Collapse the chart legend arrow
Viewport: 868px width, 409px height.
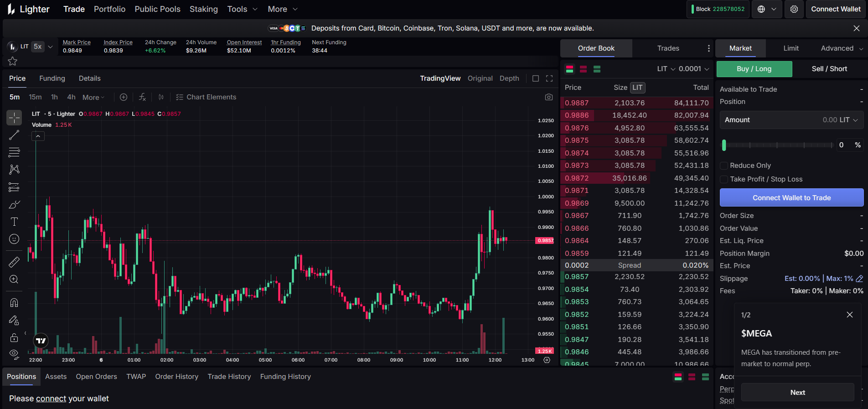pyautogui.click(x=38, y=136)
